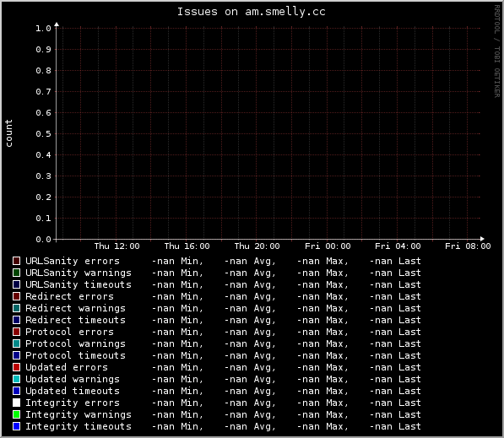Click the 'Fri 00:00' time axis label

tap(328, 246)
